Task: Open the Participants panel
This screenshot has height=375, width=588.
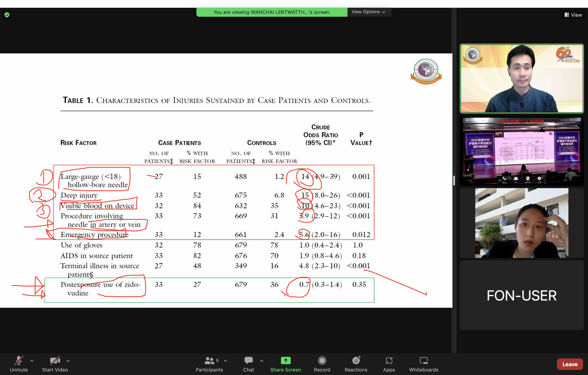Action: tap(209, 364)
